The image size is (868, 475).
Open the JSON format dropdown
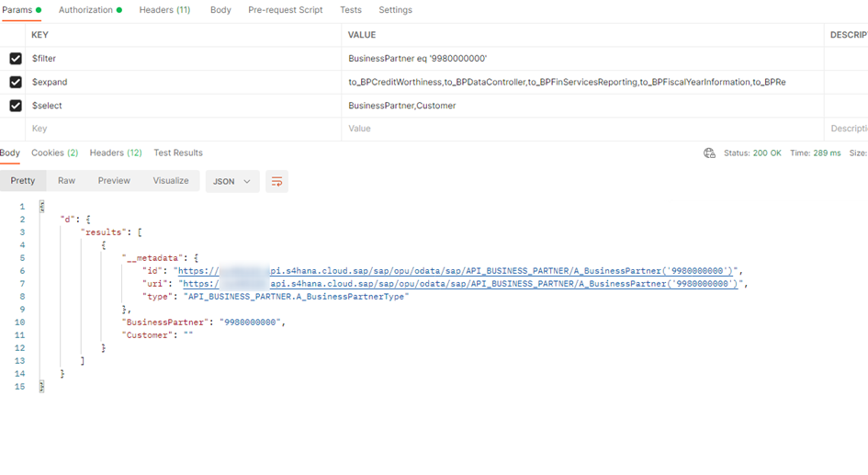click(231, 182)
